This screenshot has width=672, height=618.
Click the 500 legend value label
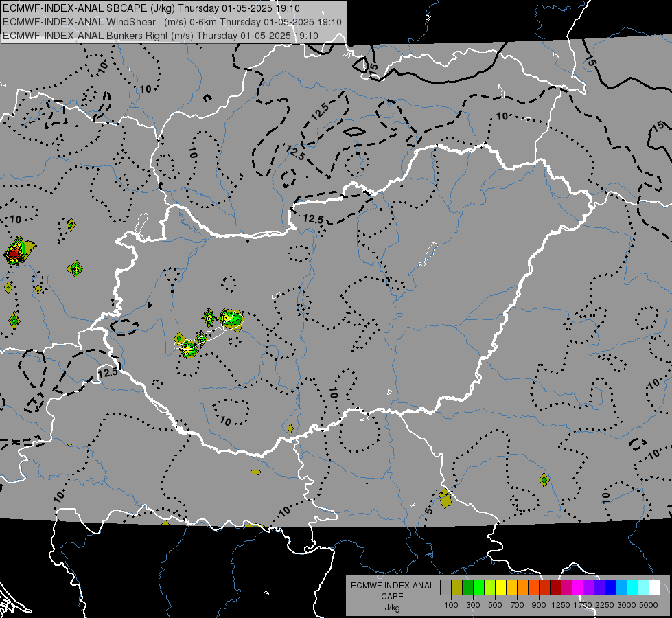(495, 605)
